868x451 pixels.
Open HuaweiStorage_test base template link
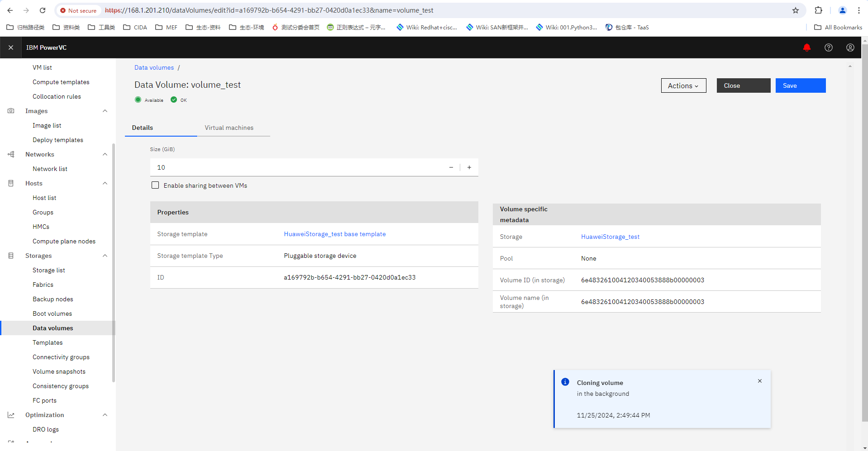pyautogui.click(x=334, y=234)
